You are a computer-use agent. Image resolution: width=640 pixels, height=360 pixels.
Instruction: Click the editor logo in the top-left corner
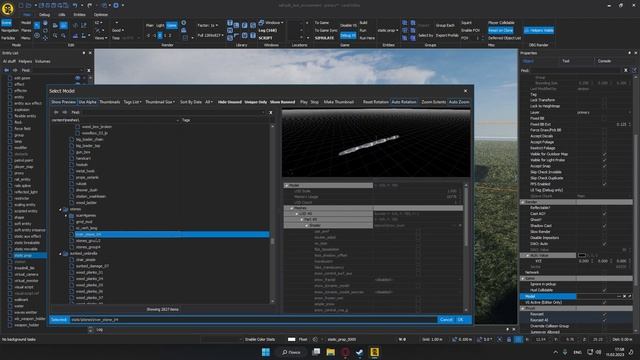7,8
